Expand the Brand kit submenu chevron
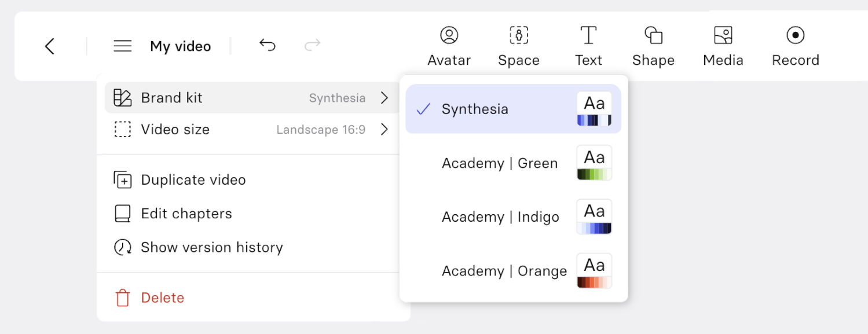Viewport: 868px width, 334px height. pos(384,98)
